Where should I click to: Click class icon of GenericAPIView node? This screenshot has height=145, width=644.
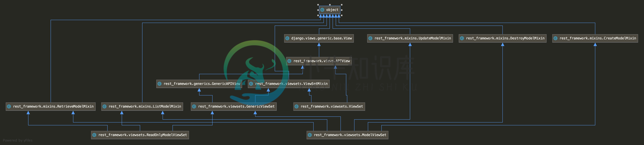159,84
